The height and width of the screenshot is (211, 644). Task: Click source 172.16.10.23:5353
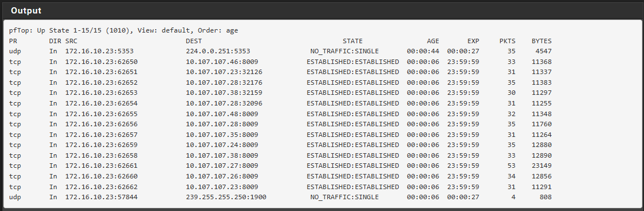point(100,51)
